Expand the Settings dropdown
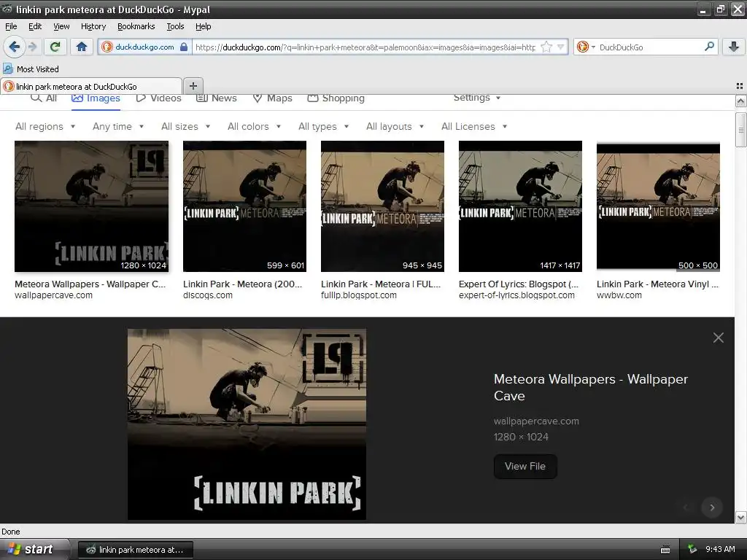Screen dimensions: 747x560 click(x=477, y=98)
